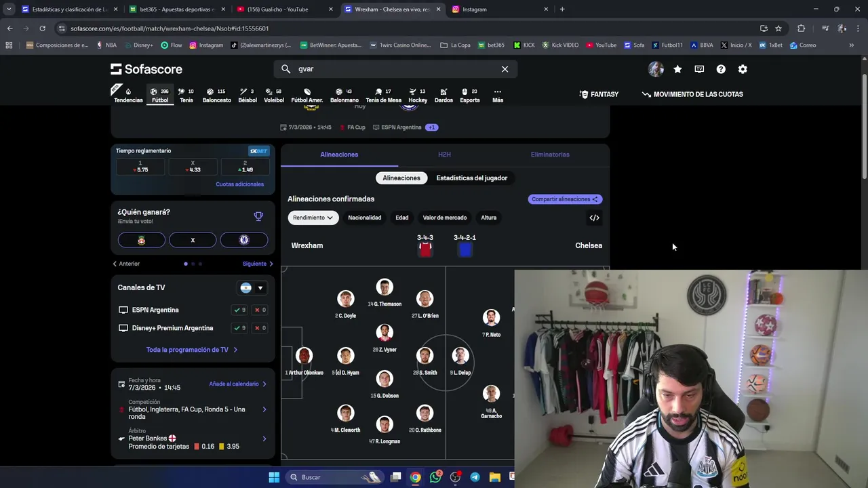Image resolution: width=868 pixels, height=488 pixels.
Task: Select the Hockey sport icon
Action: click(418, 95)
